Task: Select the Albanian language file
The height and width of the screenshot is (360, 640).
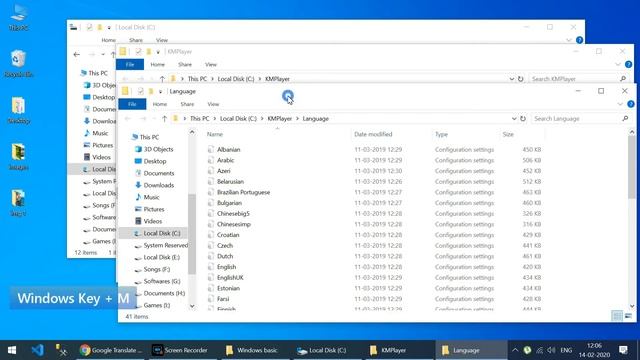Action: point(229,150)
